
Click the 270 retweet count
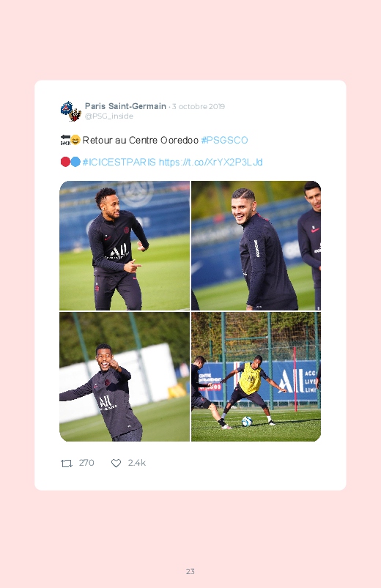tap(86, 463)
